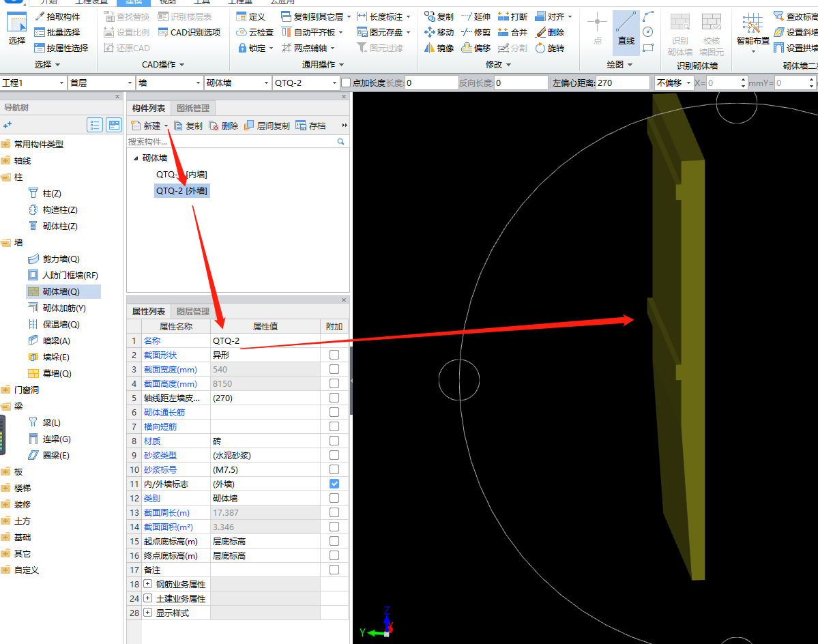The image size is (818, 644).
Task: Activate the 直线 line drawing tool
Action: [x=626, y=32]
